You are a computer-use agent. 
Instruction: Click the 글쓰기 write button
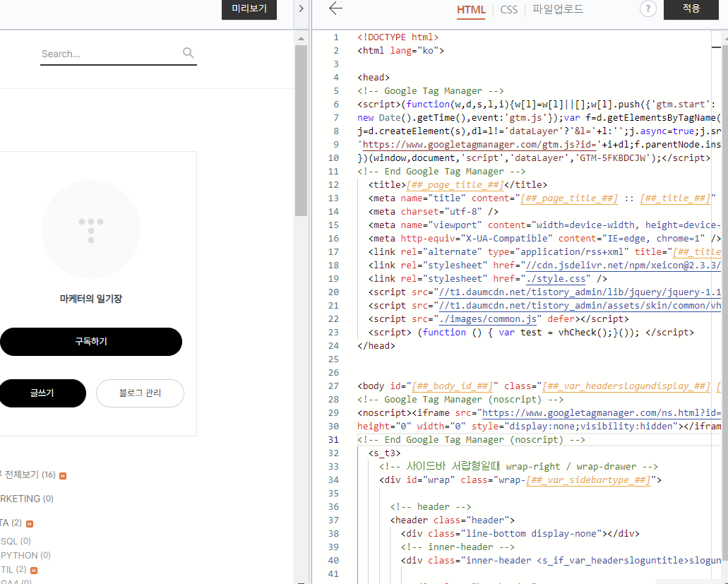tap(42, 393)
